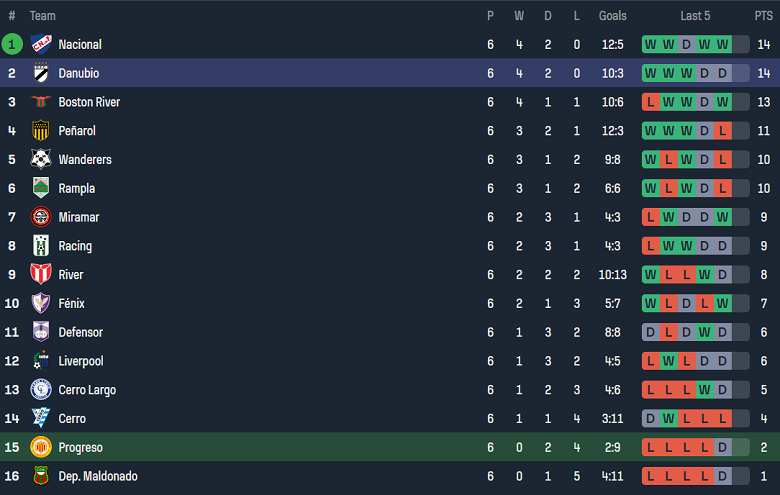Open the Miramar round crest
Image resolution: width=780 pixels, height=495 pixels.
pyautogui.click(x=41, y=217)
